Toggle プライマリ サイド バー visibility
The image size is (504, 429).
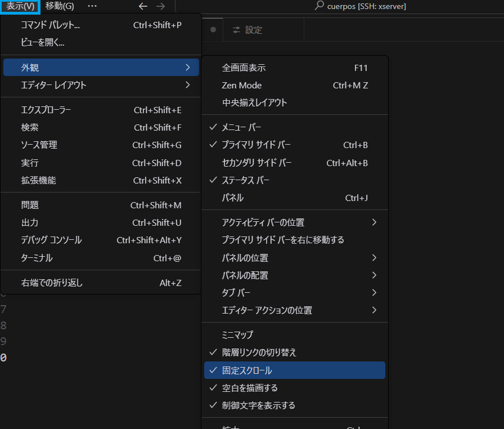coord(294,145)
